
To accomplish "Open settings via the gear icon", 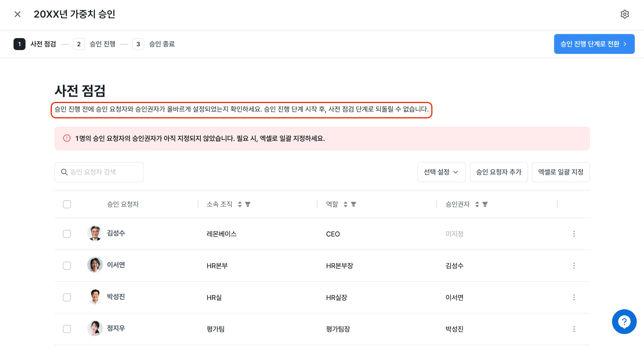I will 624,14.
